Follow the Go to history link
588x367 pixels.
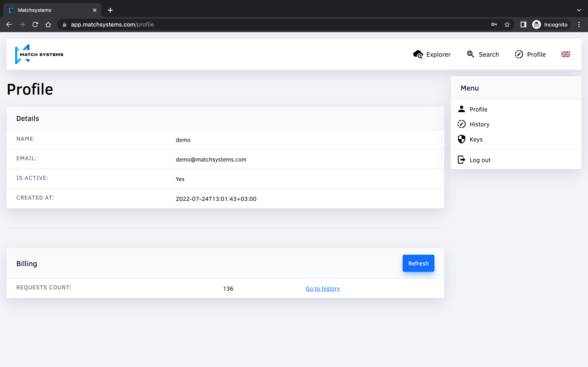pos(323,288)
